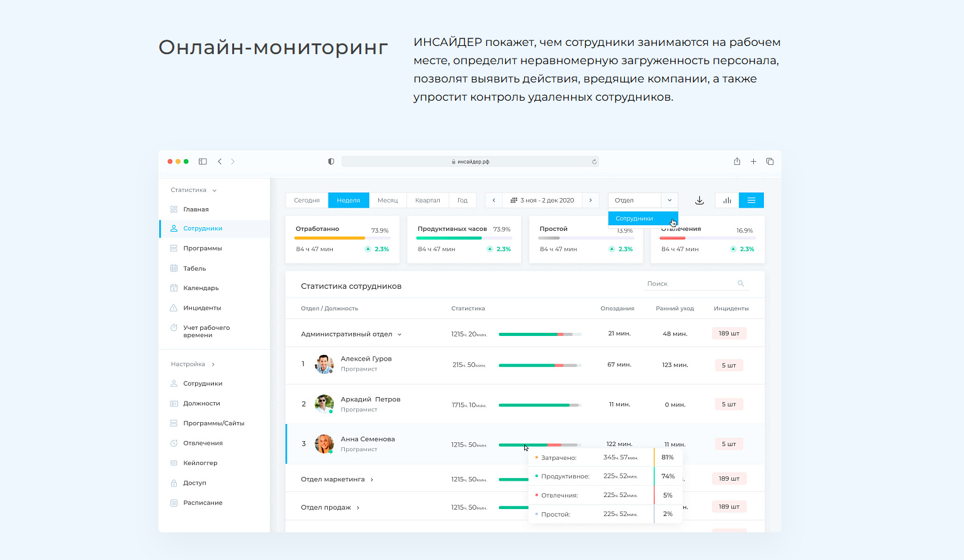This screenshot has height=560, width=964.
Task: Click the download report icon
Action: pyautogui.click(x=698, y=200)
